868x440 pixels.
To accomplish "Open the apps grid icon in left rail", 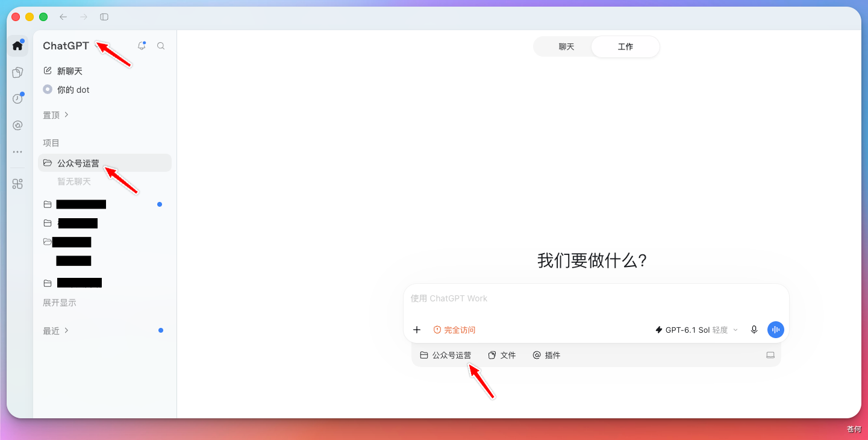I will coord(17,184).
